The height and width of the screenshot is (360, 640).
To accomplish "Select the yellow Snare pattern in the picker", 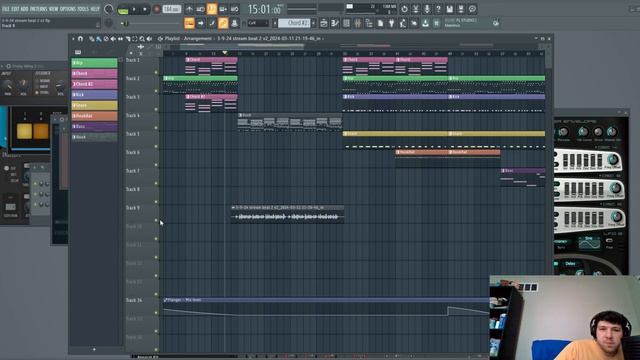I will pos(94,105).
